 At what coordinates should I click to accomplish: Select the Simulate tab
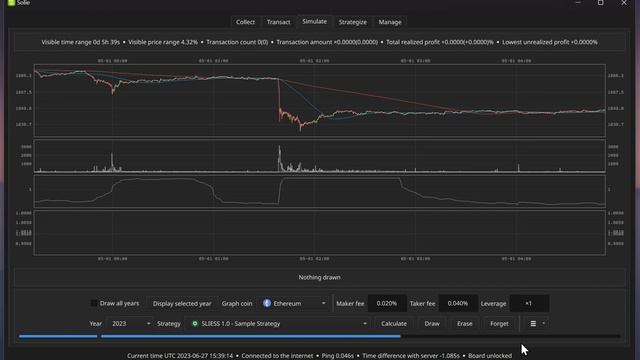pyautogui.click(x=314, y=21)
